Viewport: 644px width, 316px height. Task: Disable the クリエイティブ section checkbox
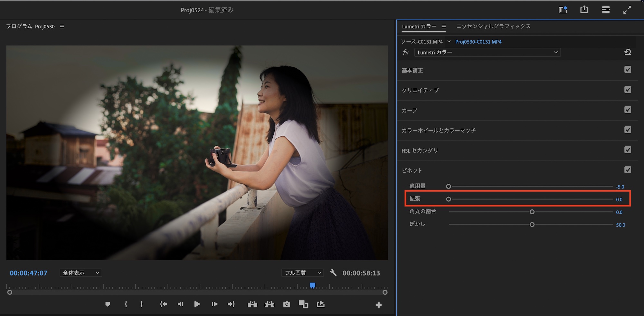pyautogui.click(x=628, y=90)
